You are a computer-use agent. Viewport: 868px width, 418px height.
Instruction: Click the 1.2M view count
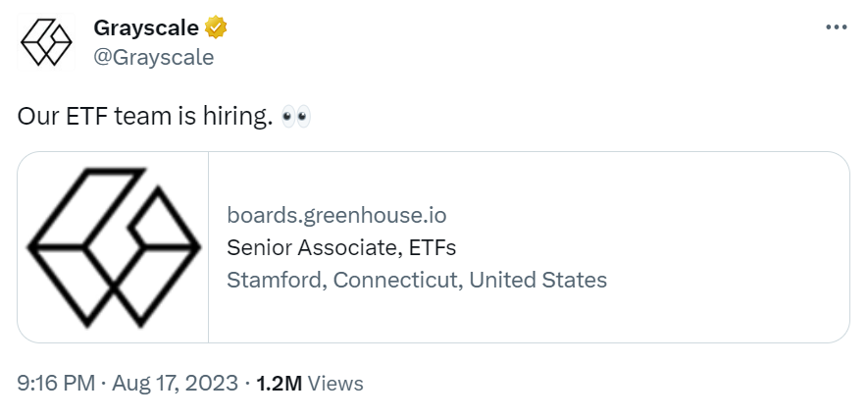tap(279, 384)
